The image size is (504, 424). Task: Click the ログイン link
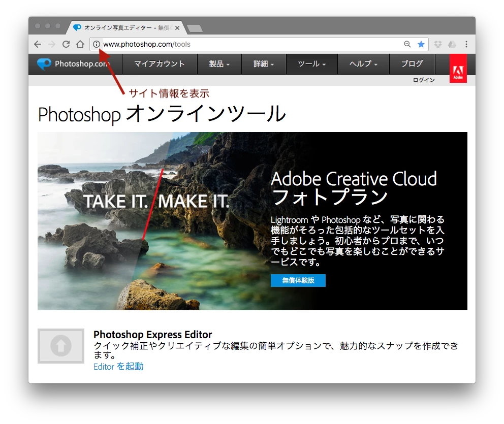pos(424,80)
